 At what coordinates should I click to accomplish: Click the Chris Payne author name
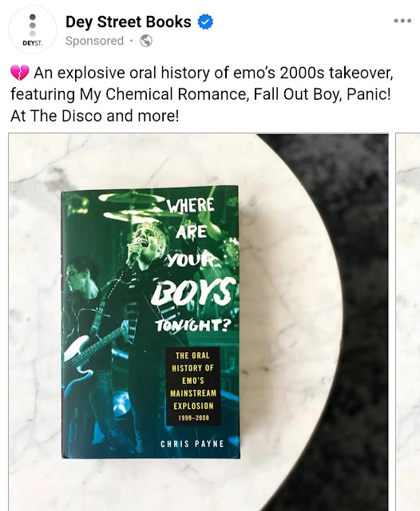tap(192, 444)
